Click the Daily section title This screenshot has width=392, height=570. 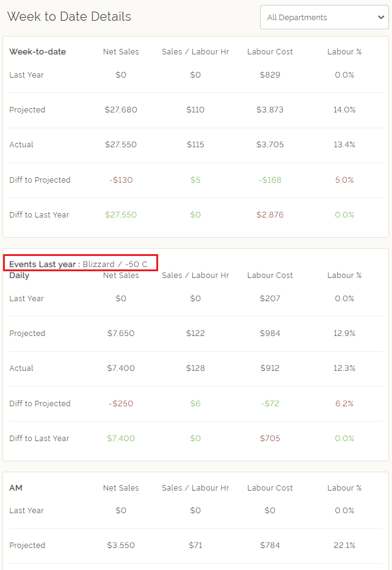pos(19,276)
